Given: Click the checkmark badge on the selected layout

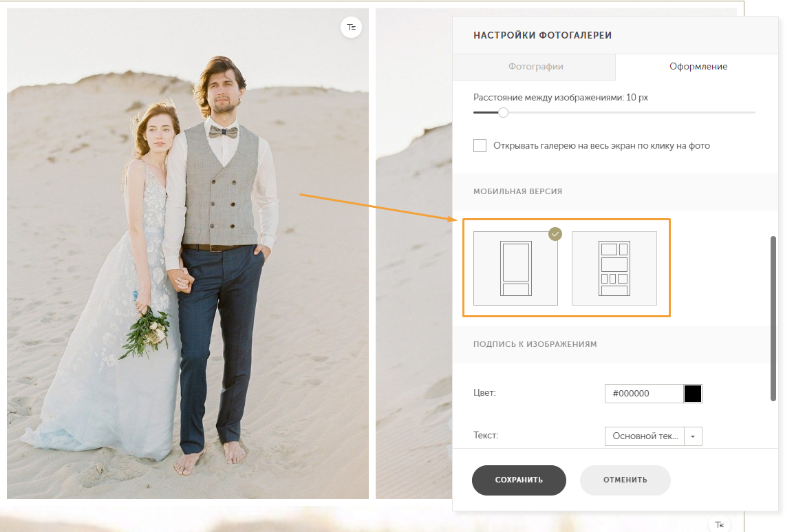Looking at the screenshot, I should coord(555,234).
